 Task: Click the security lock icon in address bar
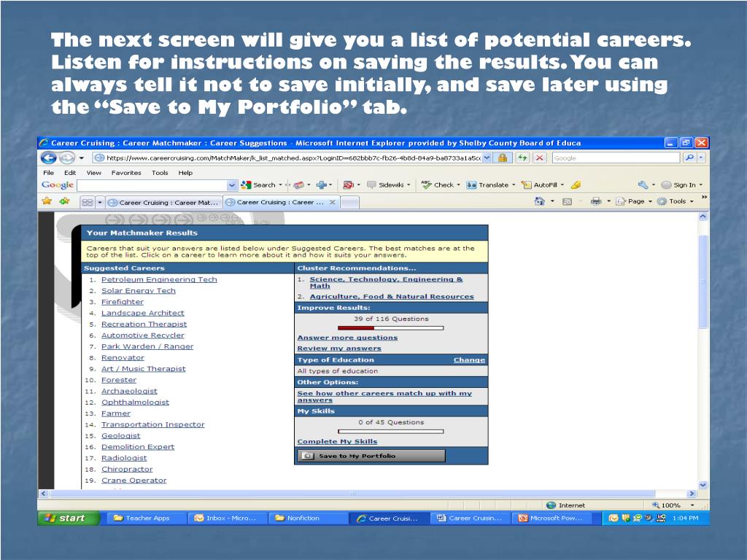pos(502,158)
